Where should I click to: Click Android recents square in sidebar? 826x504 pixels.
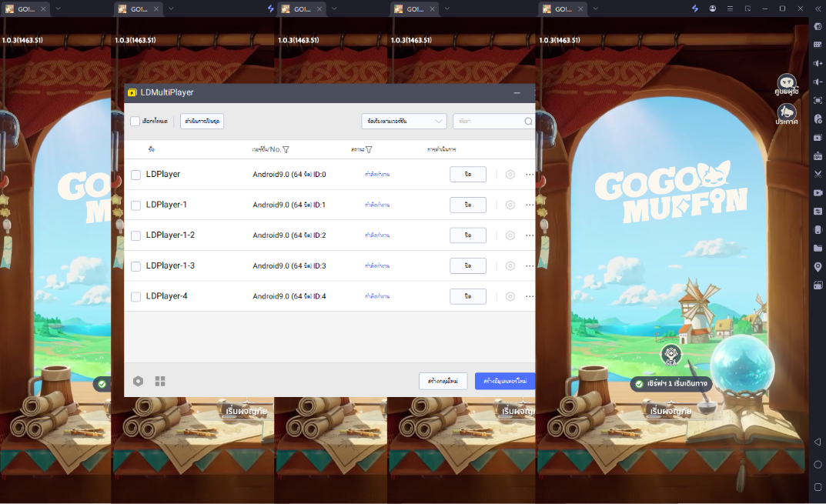[818, 487]
